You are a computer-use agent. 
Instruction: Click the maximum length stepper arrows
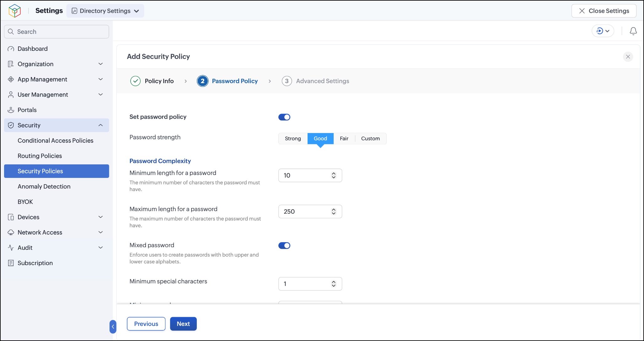[x=334, y=212]
